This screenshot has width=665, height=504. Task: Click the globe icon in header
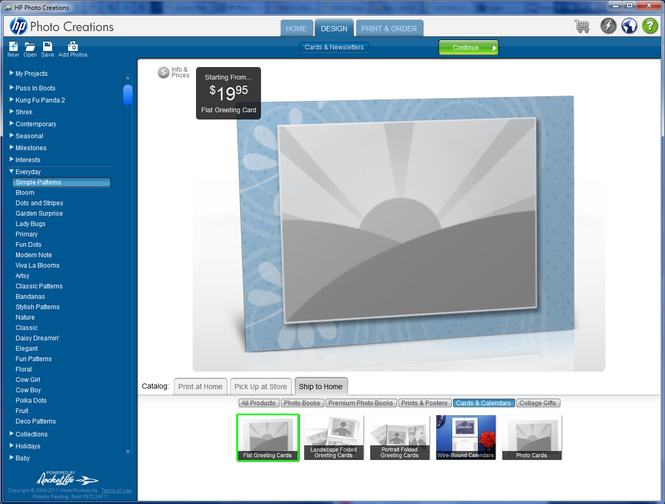click(x=629, y=26)
